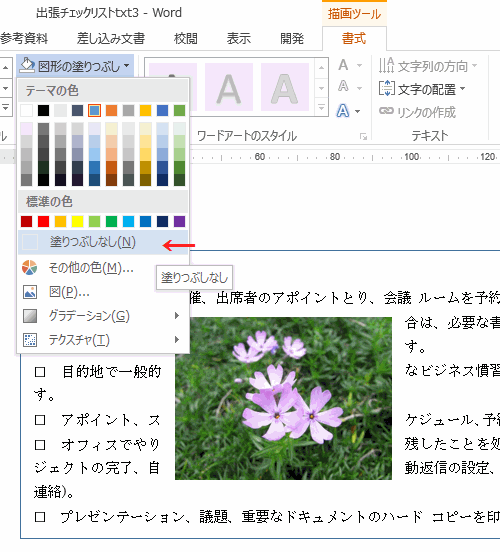
Task: Select the right WordArt style A thumbnail
Action: click(x=285, y=87)
